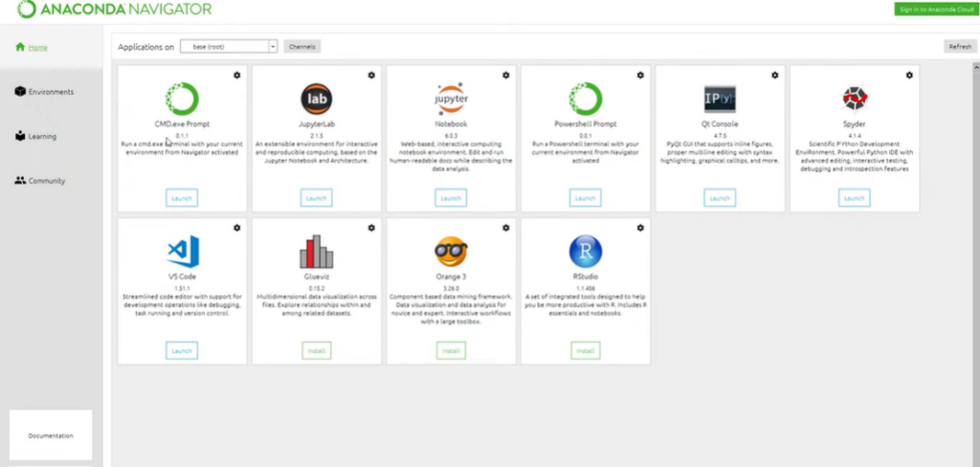Image resolution: width=980 pixels, height=467 pixels.
Task: Open the Documentation link
Action: [x=51, y=435]
